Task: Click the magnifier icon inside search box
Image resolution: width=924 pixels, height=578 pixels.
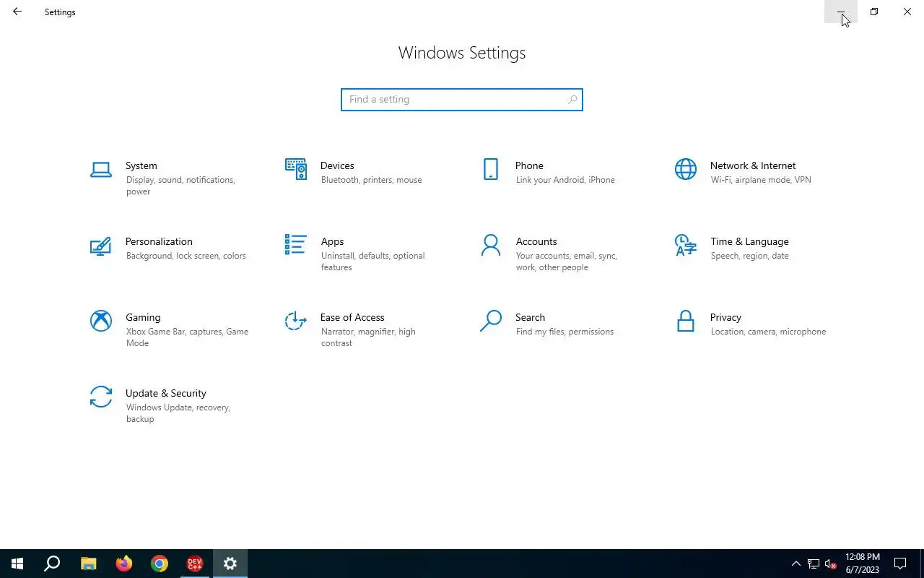Action: pos(572,100)
